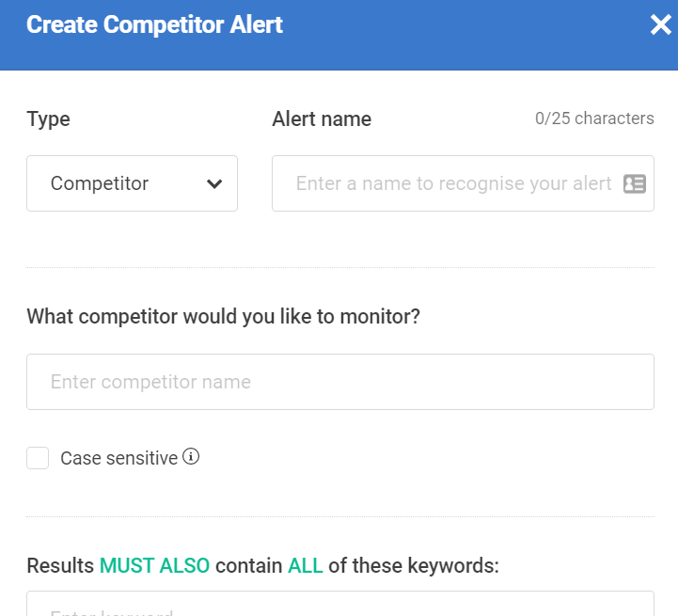
Task: Click into the Enter competitor name field
Action: point(340,382)
